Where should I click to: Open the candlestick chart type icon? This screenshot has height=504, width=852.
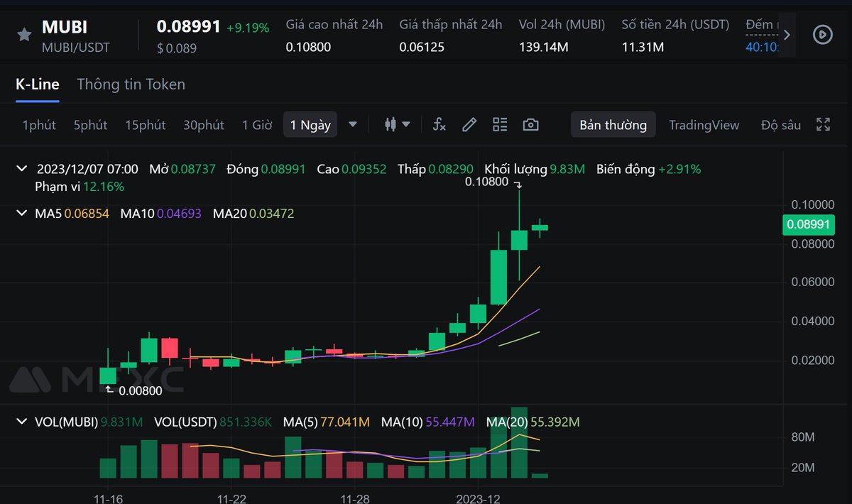pyautogui.click(x=390, y=124)
